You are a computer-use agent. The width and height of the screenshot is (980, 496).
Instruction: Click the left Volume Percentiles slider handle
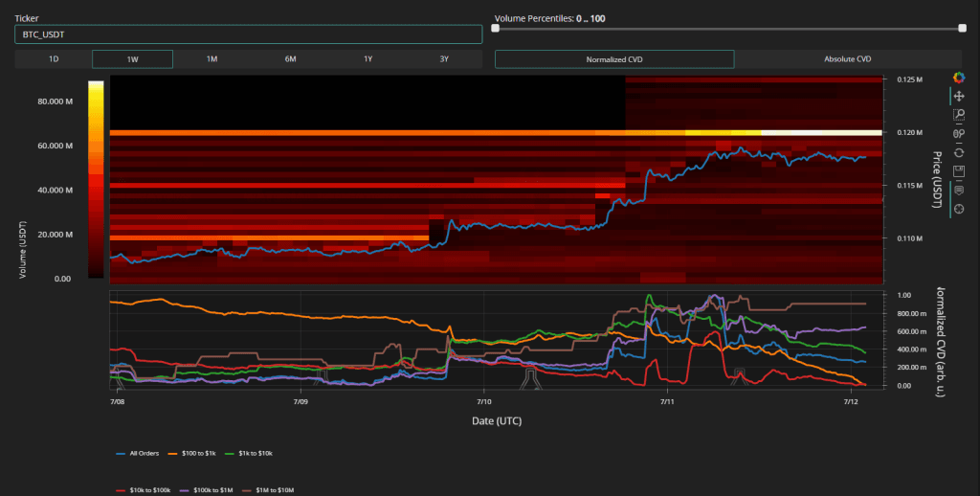496,28
